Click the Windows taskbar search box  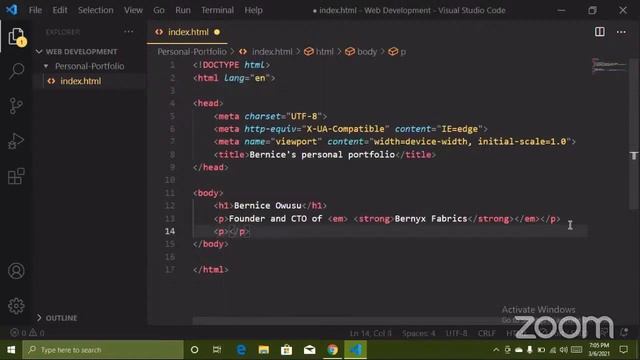point(103,350)
